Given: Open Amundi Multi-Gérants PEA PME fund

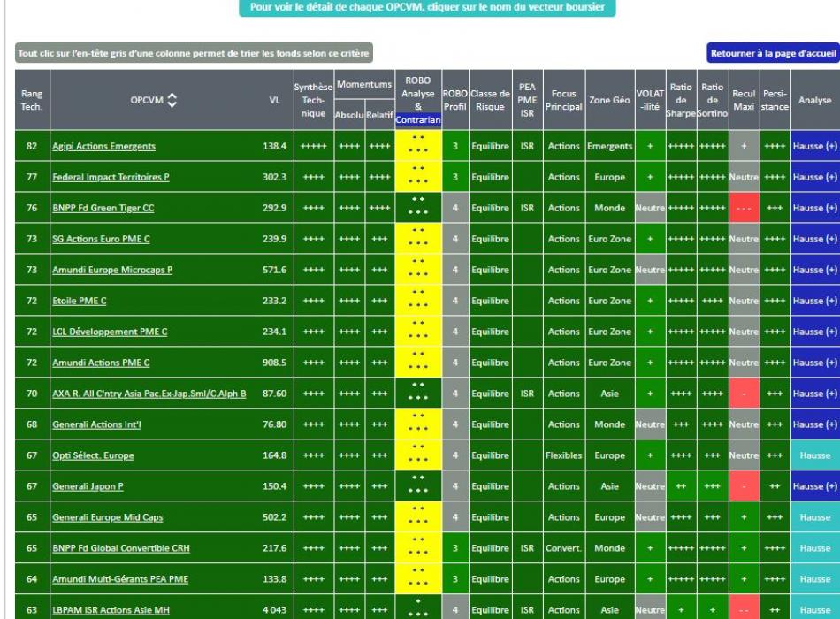Looking at the screenshot, I should click(120, 579).
